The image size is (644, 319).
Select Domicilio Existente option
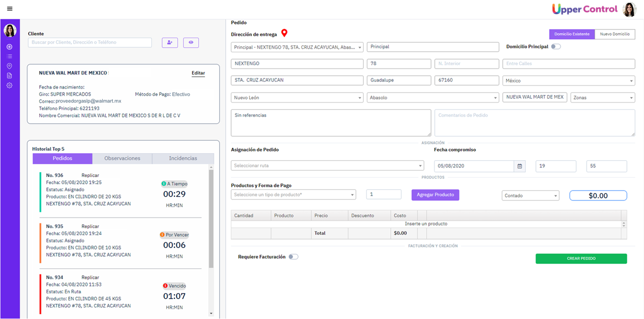(572, 34)
